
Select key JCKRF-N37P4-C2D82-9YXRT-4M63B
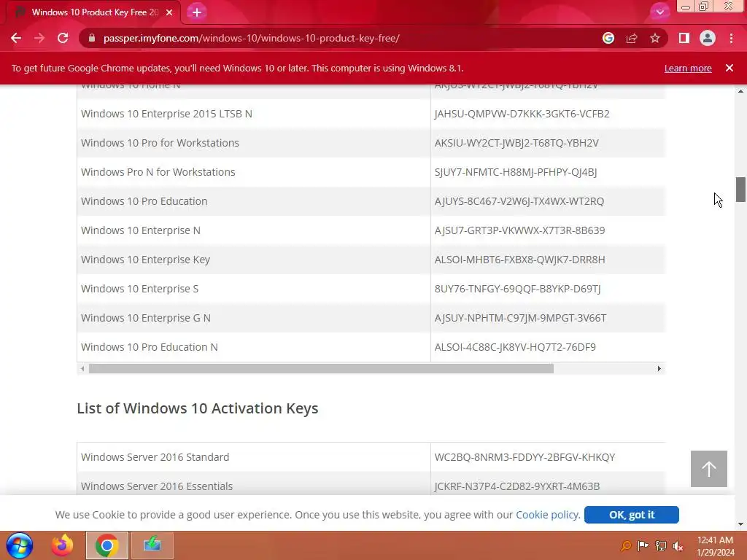[517, 486]
